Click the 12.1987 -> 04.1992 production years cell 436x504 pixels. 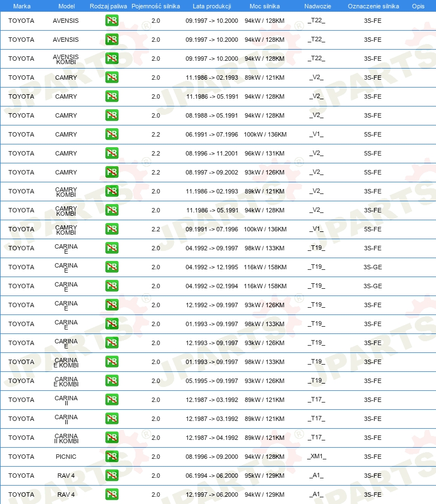point(212,438)
